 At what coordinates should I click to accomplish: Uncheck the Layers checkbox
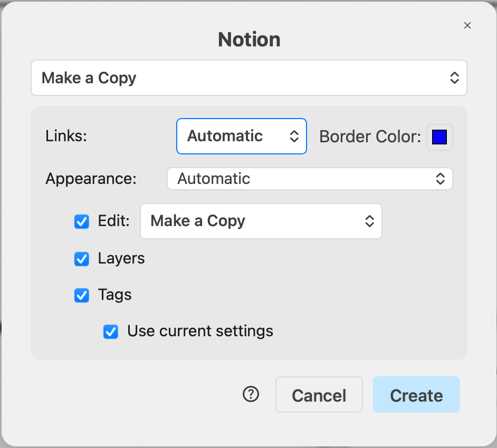coord(81,259)
